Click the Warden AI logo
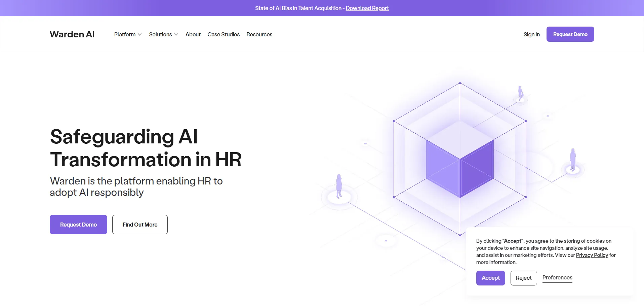The image size is (644, 306). [72, 34]
